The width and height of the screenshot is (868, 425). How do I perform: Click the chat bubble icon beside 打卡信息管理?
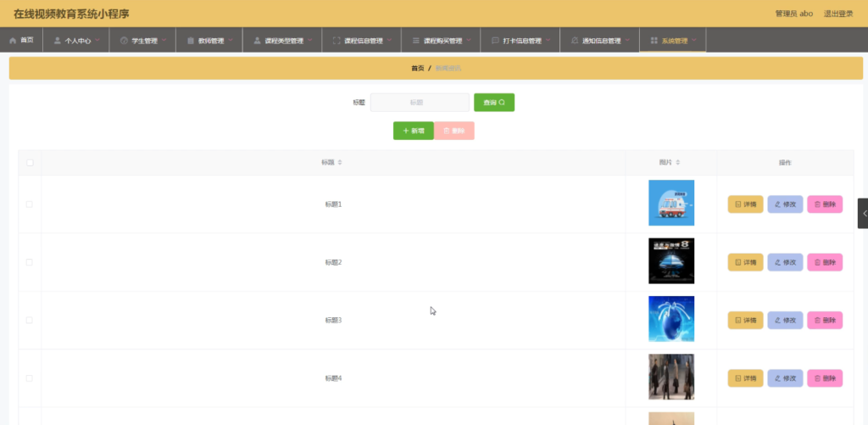tap(495, 41)
